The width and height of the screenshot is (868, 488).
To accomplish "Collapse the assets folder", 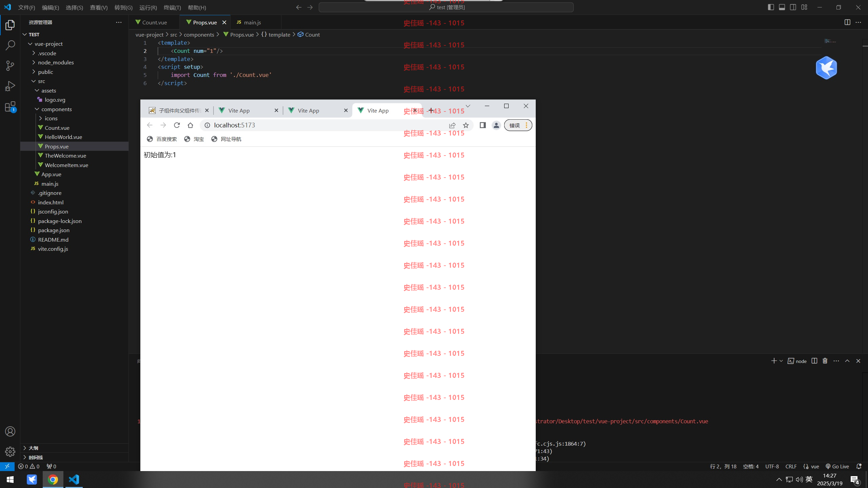I will [x=37, y=90].
